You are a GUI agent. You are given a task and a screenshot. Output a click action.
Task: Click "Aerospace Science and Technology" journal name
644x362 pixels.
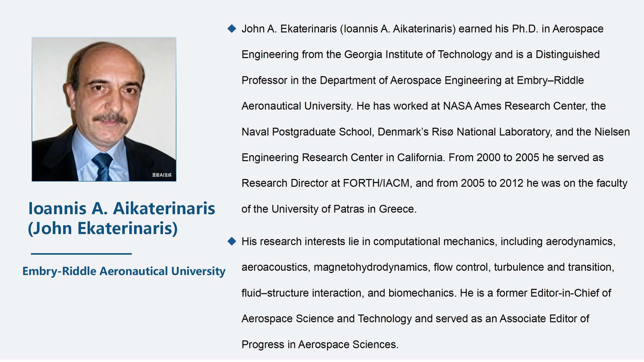tap(327, 318)
